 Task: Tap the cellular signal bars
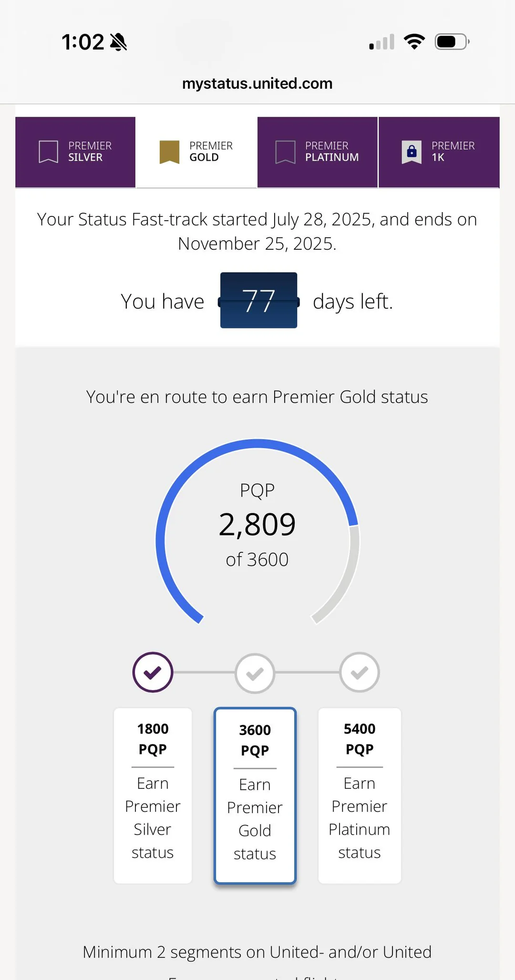(381, 42)
